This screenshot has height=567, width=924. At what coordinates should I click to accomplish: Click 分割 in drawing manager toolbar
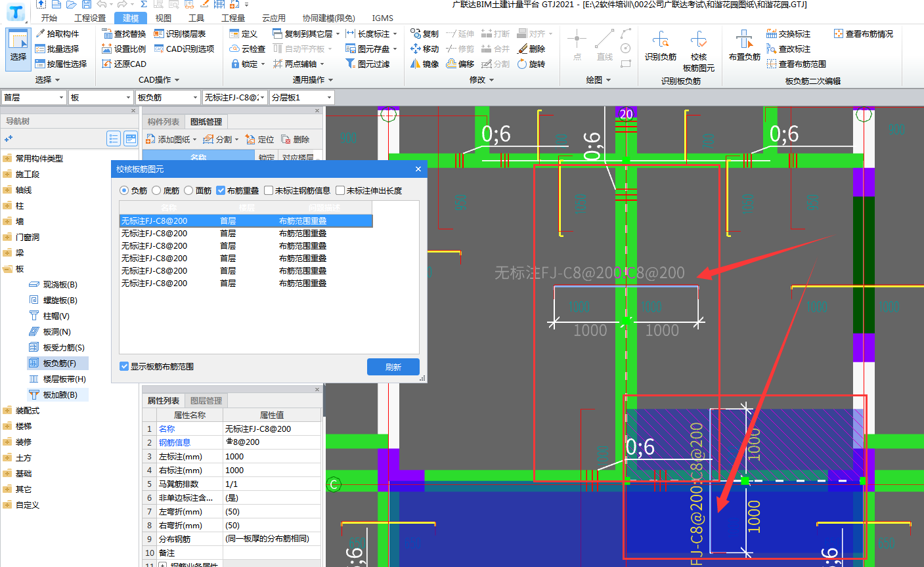click(x=218, y=139)
